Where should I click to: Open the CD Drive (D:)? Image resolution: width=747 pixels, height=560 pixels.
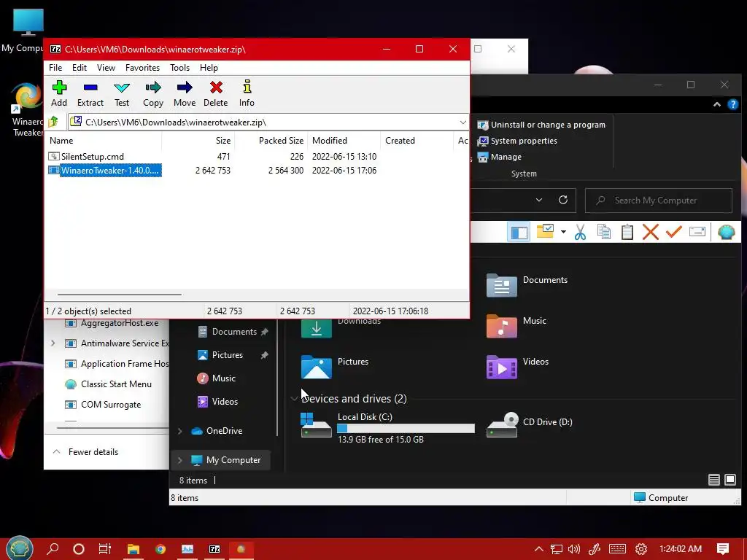530,424
